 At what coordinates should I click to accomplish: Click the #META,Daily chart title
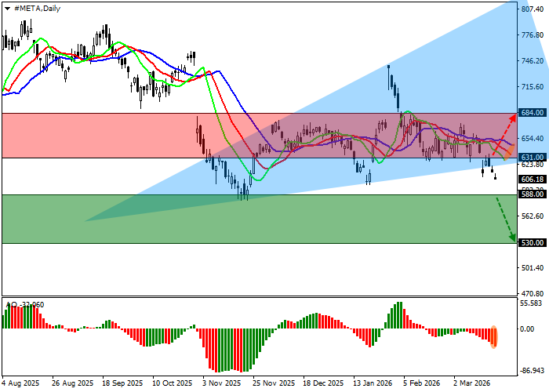click(36, 8)
